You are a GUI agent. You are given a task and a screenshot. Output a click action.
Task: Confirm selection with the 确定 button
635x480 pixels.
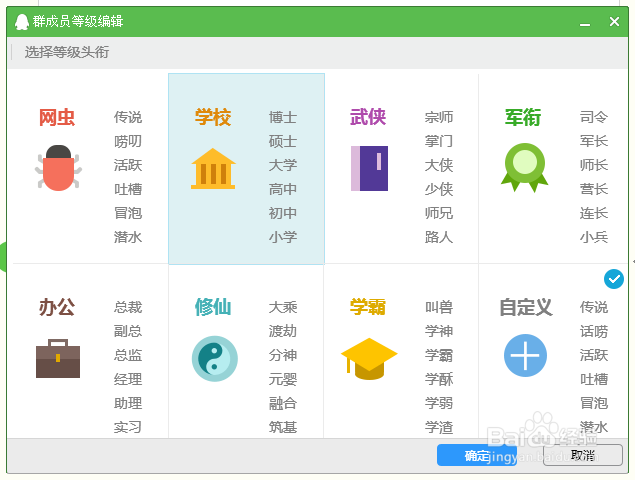coord(477,455)
